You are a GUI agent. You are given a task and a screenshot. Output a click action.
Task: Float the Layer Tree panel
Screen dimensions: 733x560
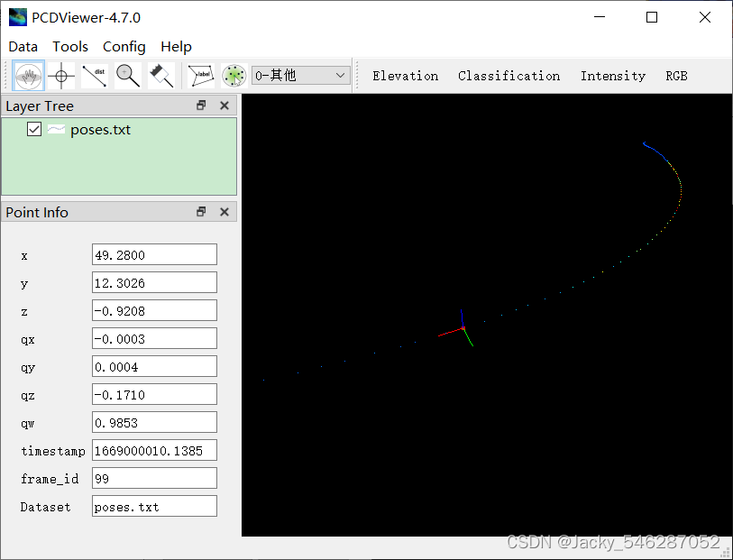tap(201, 106)
